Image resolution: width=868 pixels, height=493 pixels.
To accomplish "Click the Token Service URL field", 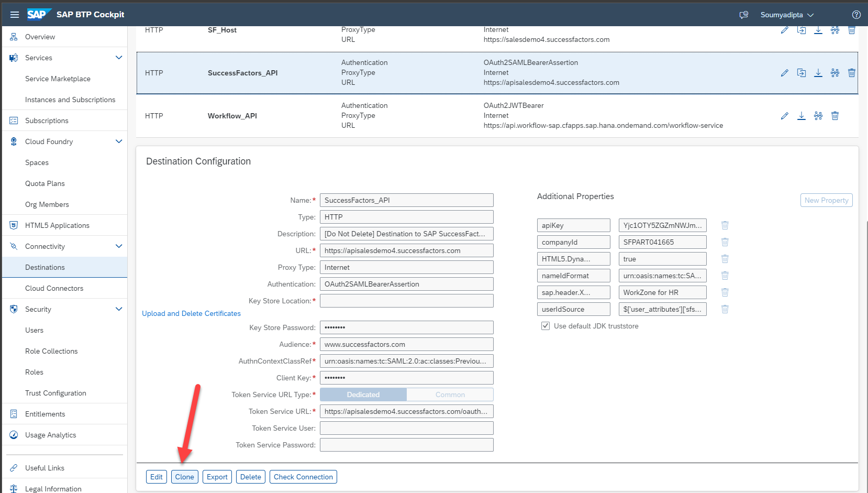I will [407, 411].
